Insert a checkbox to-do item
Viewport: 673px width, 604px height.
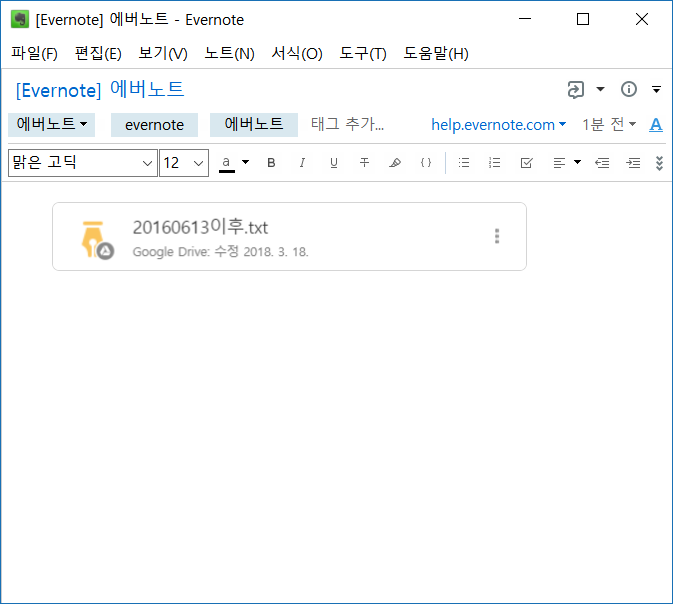[526, 163]
